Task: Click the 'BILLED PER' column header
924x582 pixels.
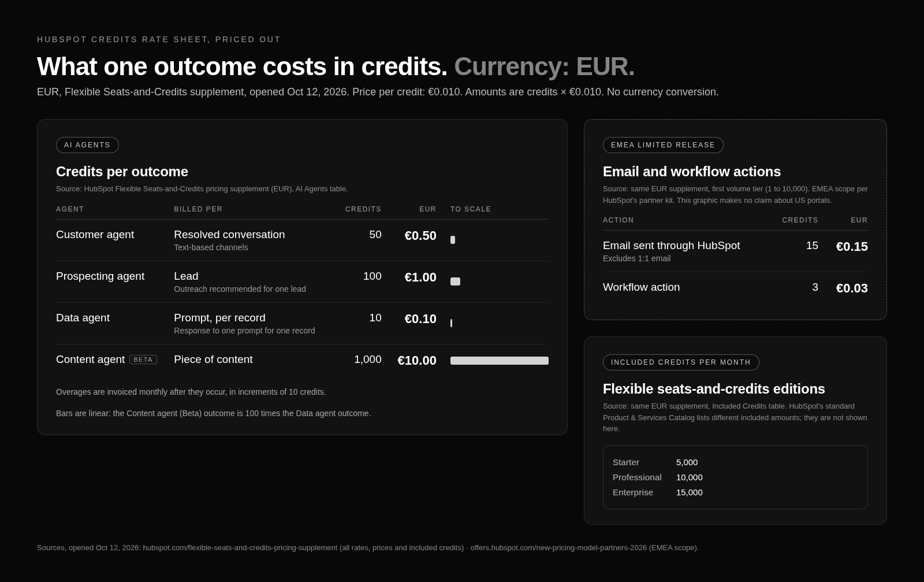Action: click(198, 209)
